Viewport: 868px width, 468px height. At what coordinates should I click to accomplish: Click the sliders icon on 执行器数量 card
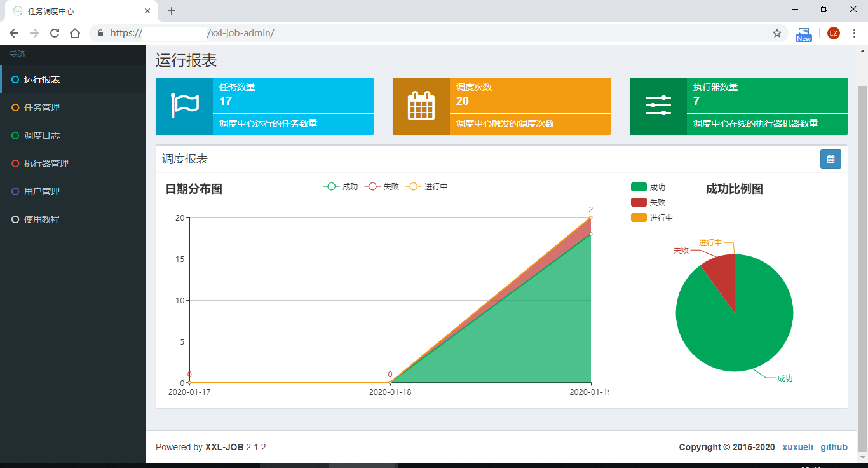pyautogui.click(x=658, y=106)
